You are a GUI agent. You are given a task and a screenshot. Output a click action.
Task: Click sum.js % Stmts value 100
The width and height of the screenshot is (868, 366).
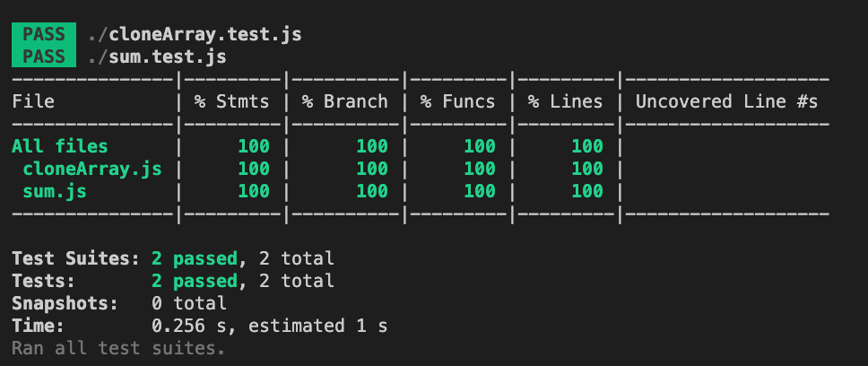[254, 191]
